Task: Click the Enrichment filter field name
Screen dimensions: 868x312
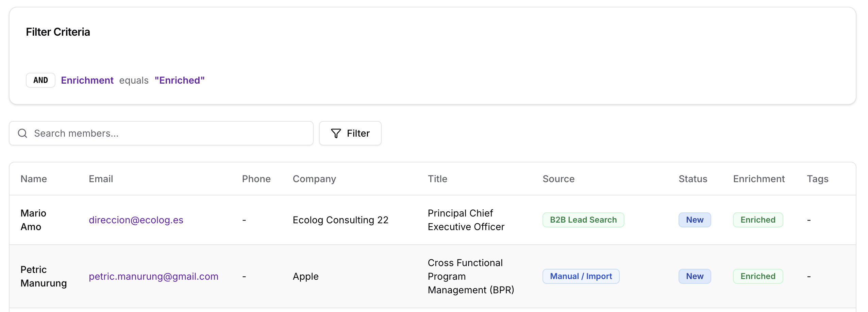Action: 87,80
